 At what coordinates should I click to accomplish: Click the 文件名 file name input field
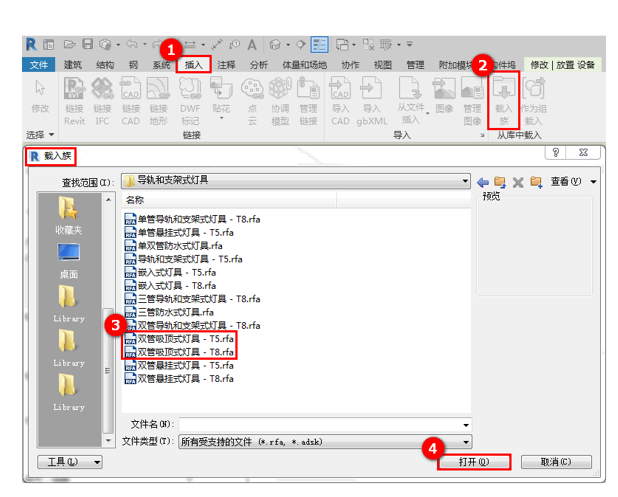pyautogui.click(x=324, y=424)
